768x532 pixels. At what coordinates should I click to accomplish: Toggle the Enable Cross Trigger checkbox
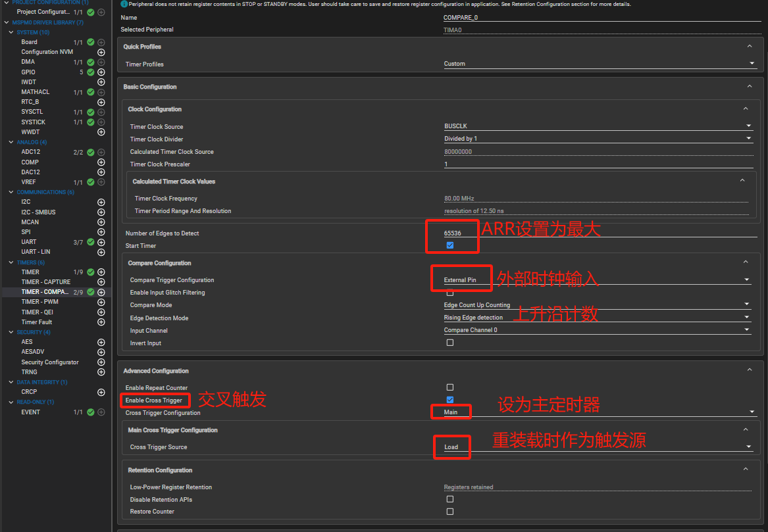pyautogui.click(x=450, y=400)
